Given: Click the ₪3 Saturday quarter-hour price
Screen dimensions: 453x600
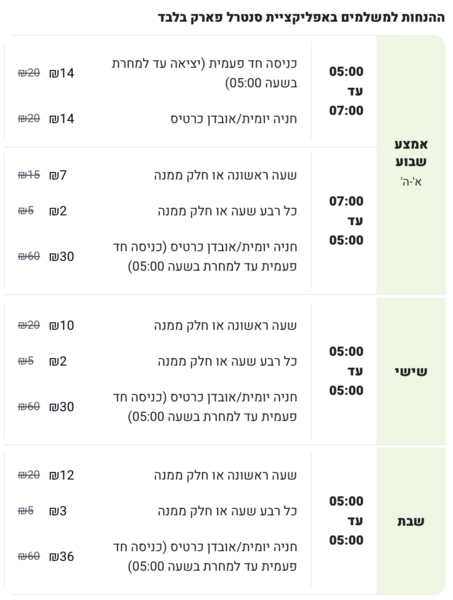Looking at the screenshot, I should tap(58, 511).
